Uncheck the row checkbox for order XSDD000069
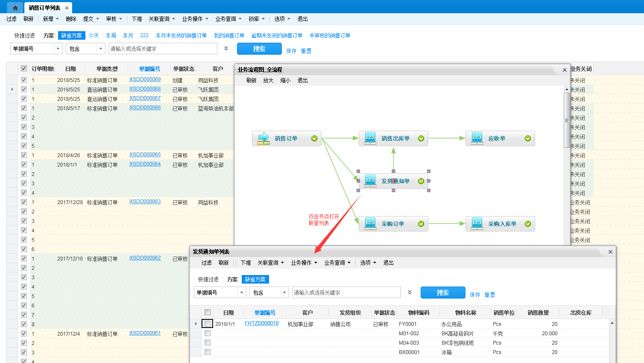Screen dimensions: 644x363 tap(24, 80)
